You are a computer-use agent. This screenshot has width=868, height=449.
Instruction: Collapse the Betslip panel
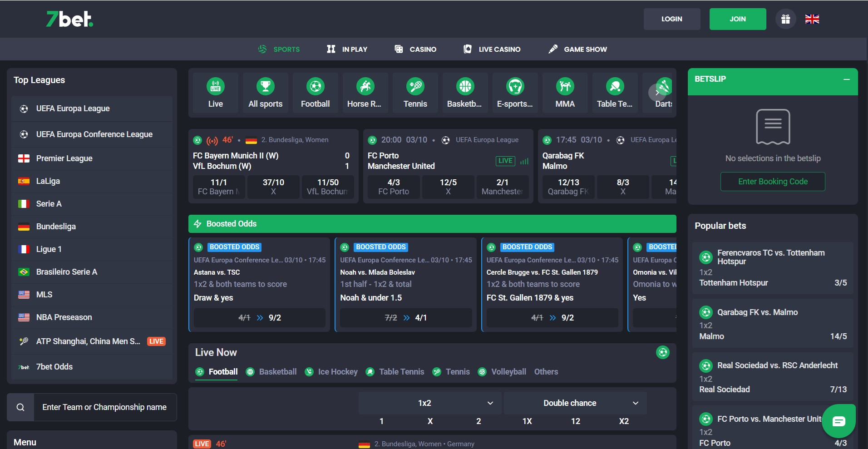(x=847, y=79)
